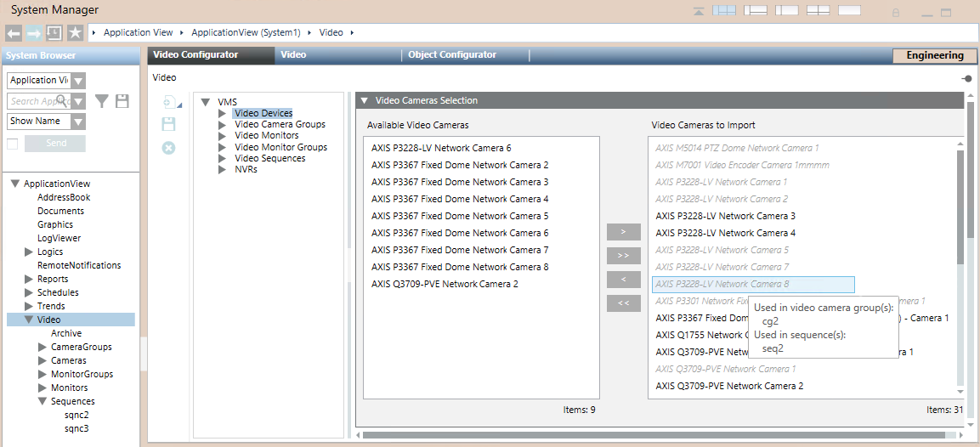Click the filter funnel icon in System Browser

tap(102, 100)
